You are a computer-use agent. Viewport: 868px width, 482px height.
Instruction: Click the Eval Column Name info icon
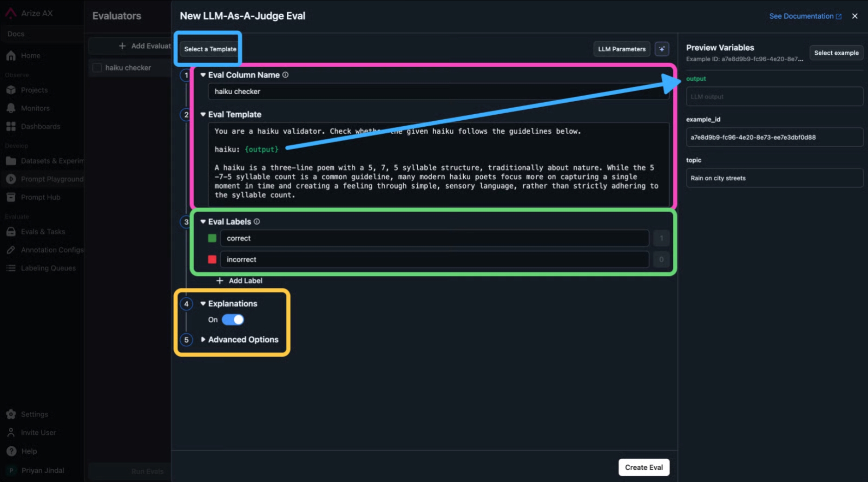point(285,75)
